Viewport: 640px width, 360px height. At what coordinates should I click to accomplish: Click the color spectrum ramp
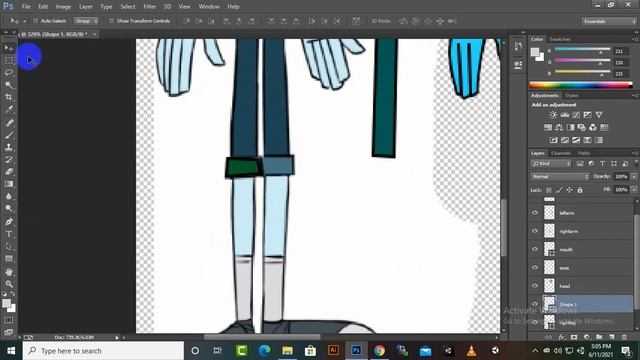pyautogui.click(x=580, y=85)
